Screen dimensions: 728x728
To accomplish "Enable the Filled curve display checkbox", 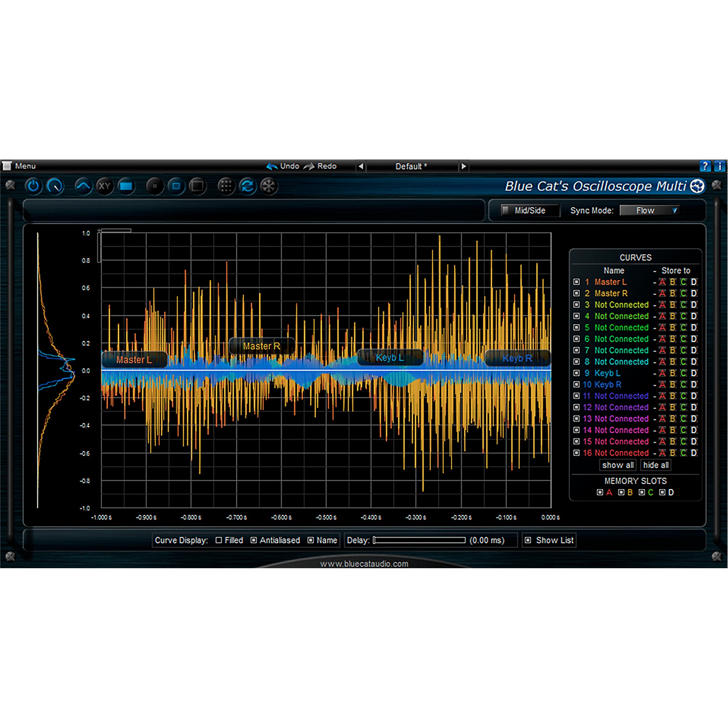I will 218,540.
